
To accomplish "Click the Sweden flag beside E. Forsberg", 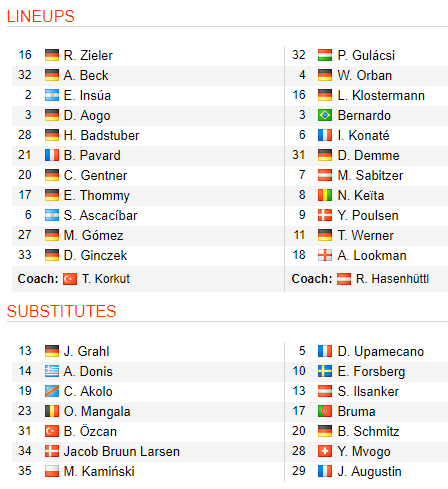I will [325, 371].
